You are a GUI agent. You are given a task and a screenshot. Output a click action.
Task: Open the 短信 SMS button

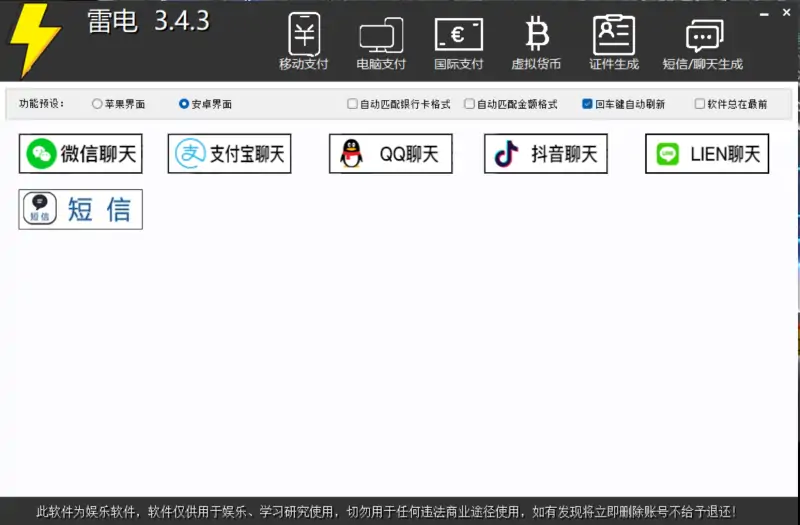pos(81,209)
